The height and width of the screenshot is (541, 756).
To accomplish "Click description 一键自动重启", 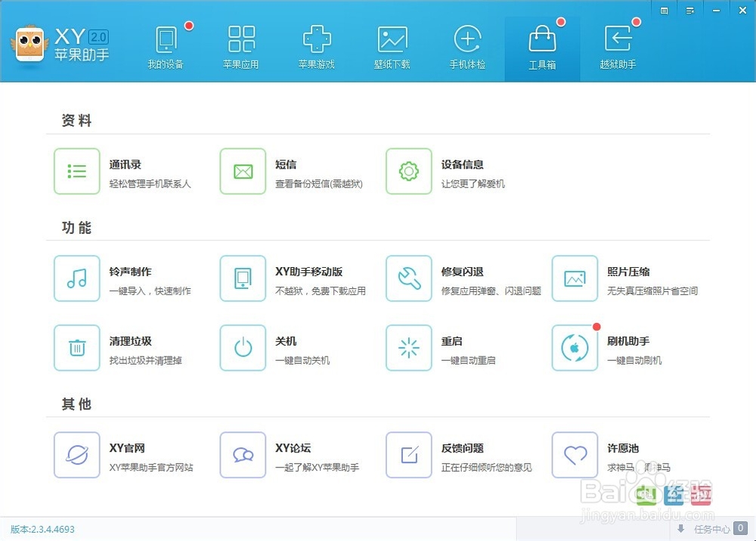I will tap(468, 360).
